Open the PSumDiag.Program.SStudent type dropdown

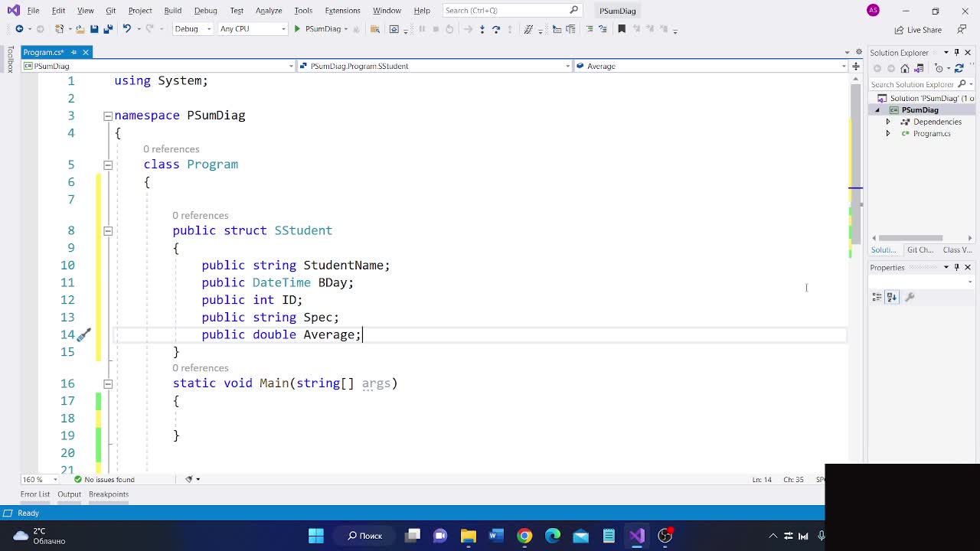click(435, 66)
